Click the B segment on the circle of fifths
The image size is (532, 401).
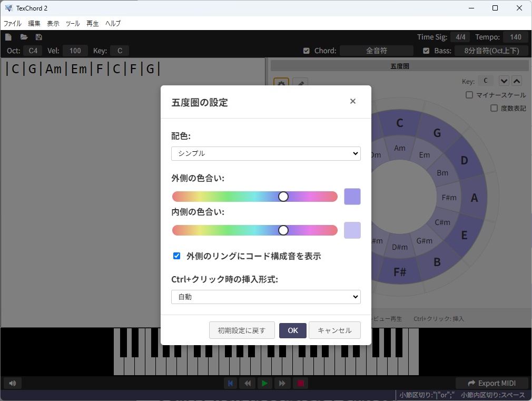pyautogui.click(x=437, y=262)
